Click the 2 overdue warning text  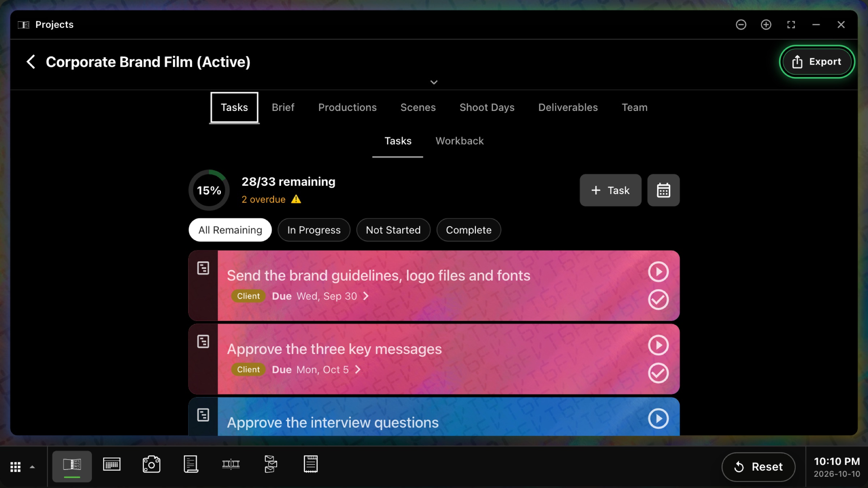tap(263, 200)
